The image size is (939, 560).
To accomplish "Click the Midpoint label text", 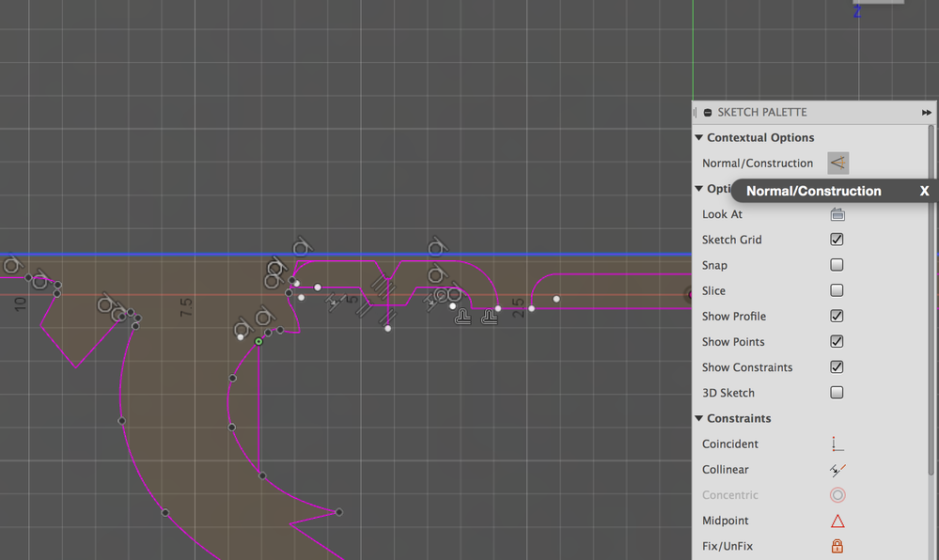I will [726, 521].
